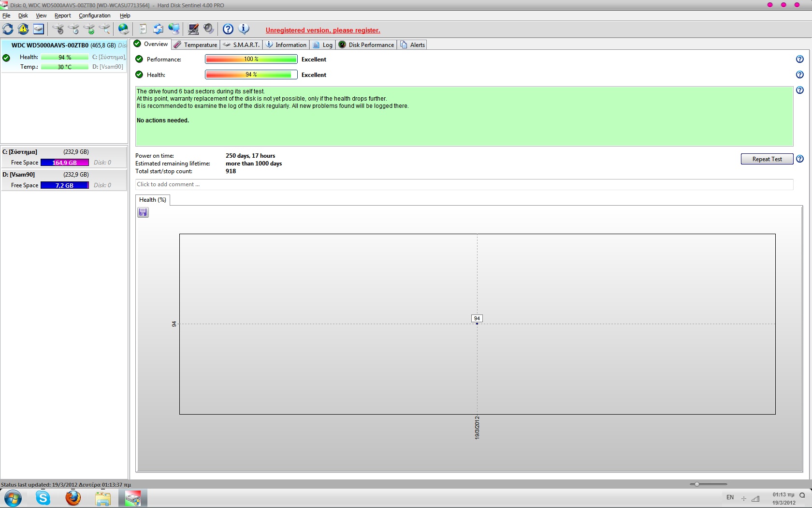Open the View menu
Viewport: 812px width, 508px height.
[41, 15]
